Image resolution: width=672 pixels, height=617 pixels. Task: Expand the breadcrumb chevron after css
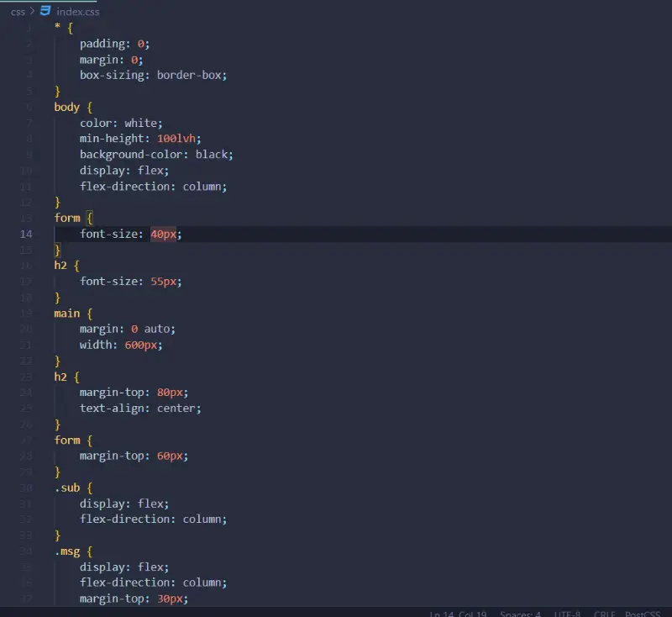[32, 12]
